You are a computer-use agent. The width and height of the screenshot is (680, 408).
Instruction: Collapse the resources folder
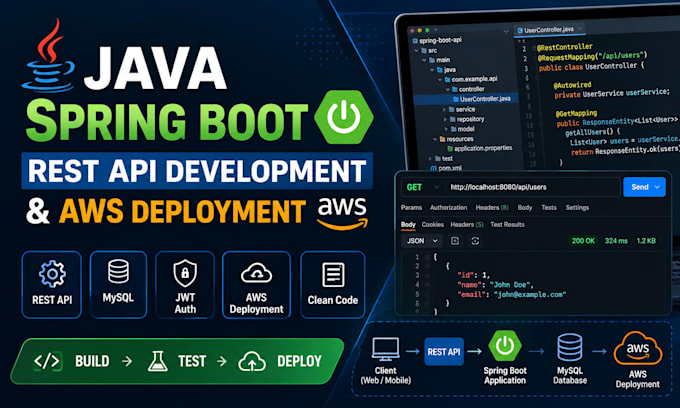pos(435,139)
